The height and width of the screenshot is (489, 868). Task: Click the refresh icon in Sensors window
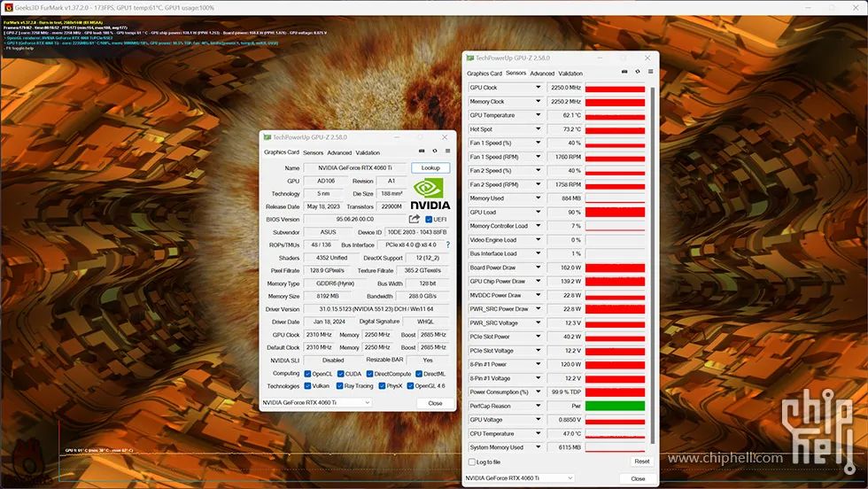click(638, 72)
